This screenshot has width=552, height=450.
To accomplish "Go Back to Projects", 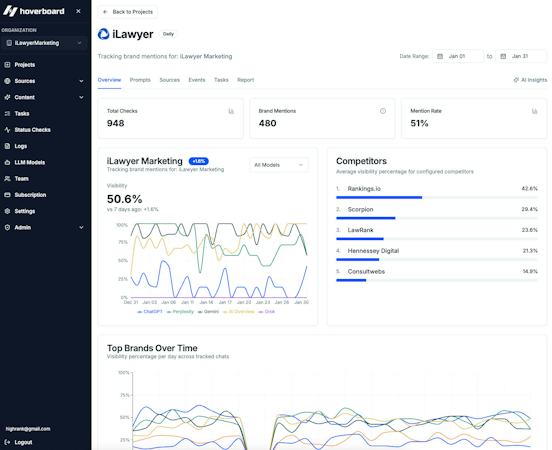I will pos(128,12).
